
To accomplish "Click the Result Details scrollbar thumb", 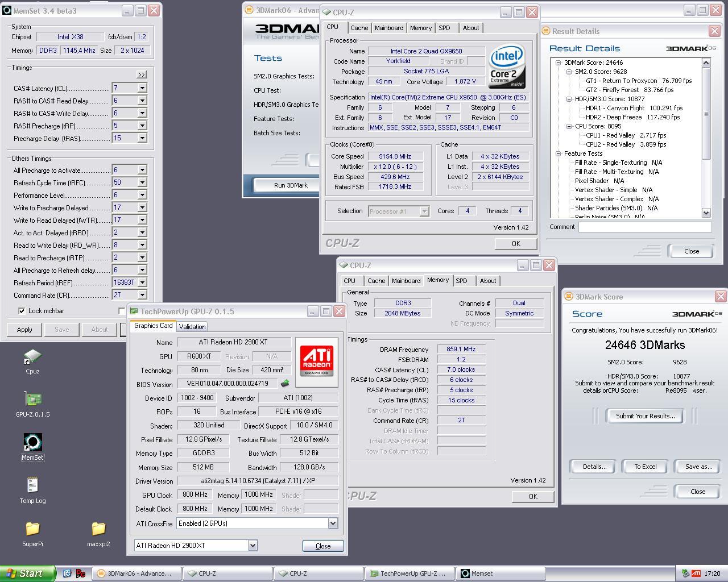I will [x=706, y=114].
